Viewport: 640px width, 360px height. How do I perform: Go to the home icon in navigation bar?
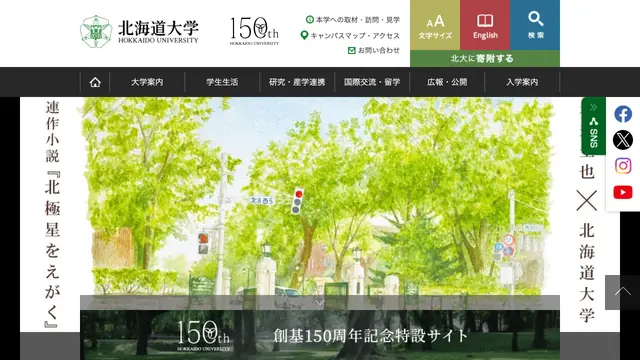point(95,82)
